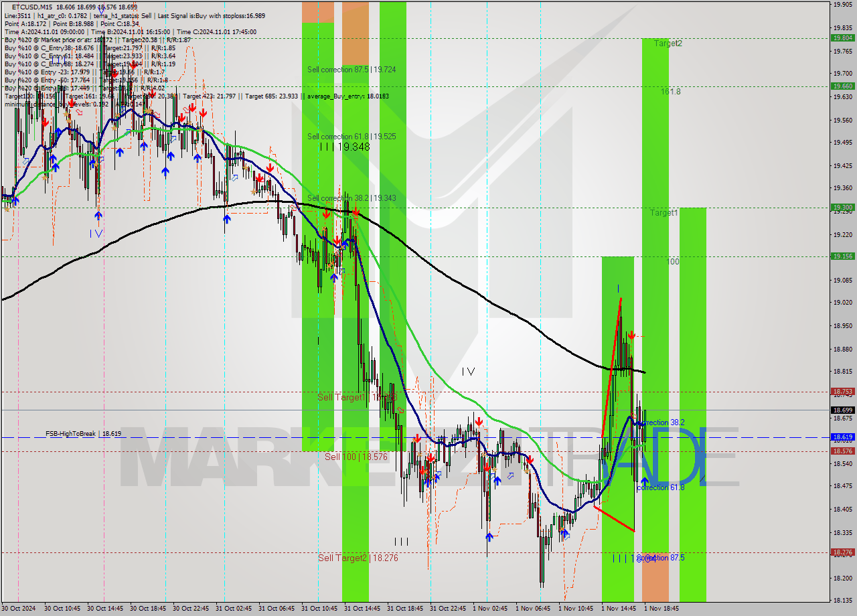This screenshot has height=616, width=857.
Task: Click the green 19.804 price tag
Action: pos(842,38)
